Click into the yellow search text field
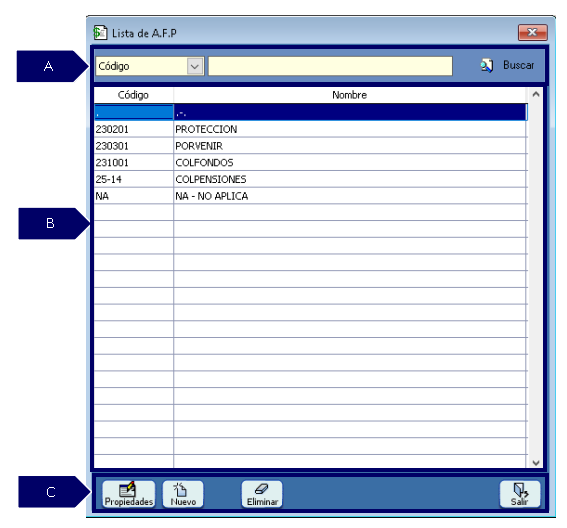 coord(330,66)
